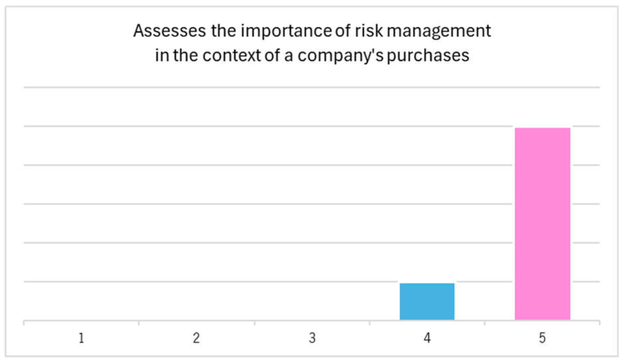Image resolution: width=624 pixels, height=364 pixels.
Task: Click the axis tick between labels 4 and 5
Action: tap(485, 323)
